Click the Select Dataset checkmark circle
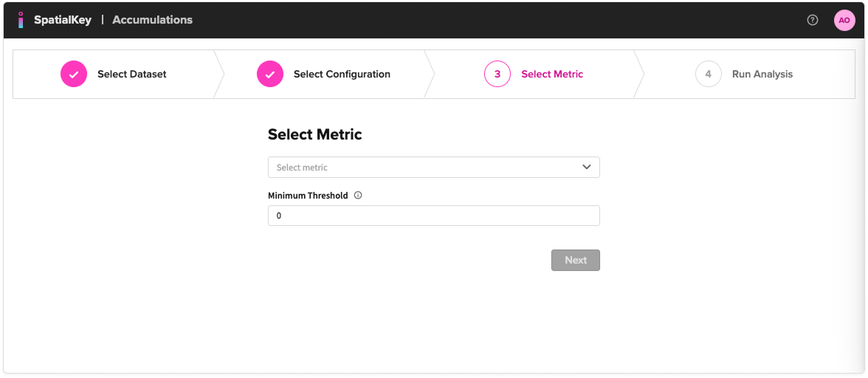Viewport: 868px width, 378px height. click(74, 74)
